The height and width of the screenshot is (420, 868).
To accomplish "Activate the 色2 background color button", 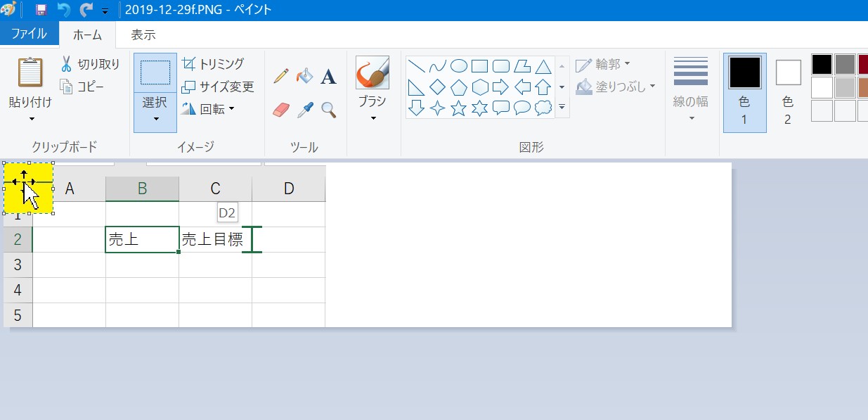I will pos(788,92).
